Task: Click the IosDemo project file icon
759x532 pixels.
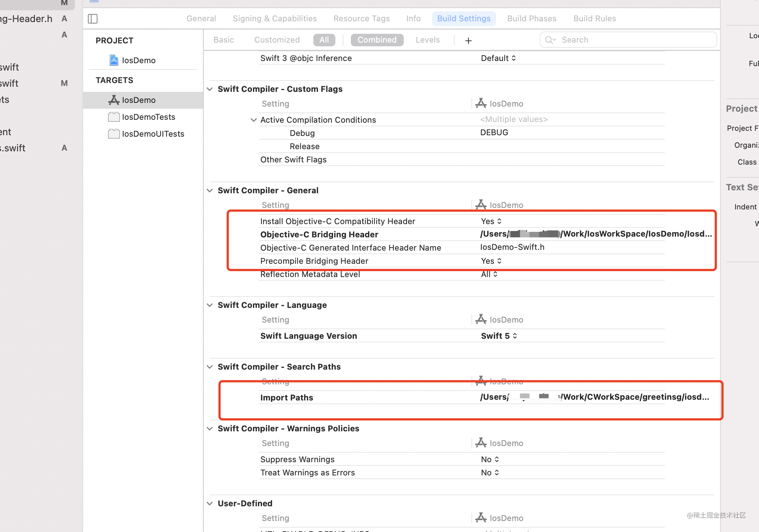Action: (x=114, y=60)
